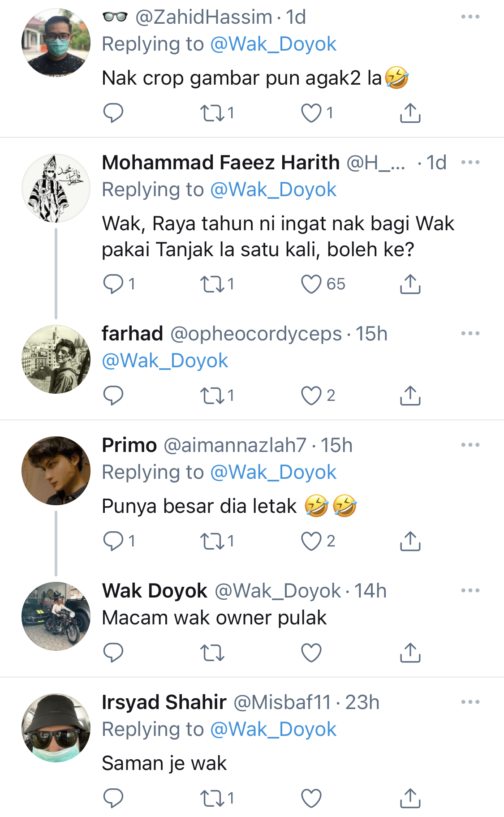The height and width of the screenshot is (817, 504).
Task: Open more options on Primo's tweet
Action: click(470, 445)
